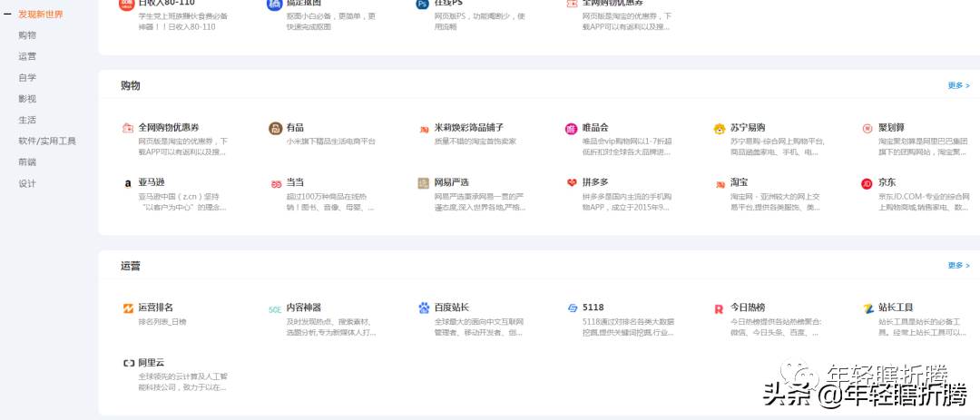Click description starting '5118通过对排名各类大数据'
The width and height of the screenshot is (980, 420).
[628, 327]
